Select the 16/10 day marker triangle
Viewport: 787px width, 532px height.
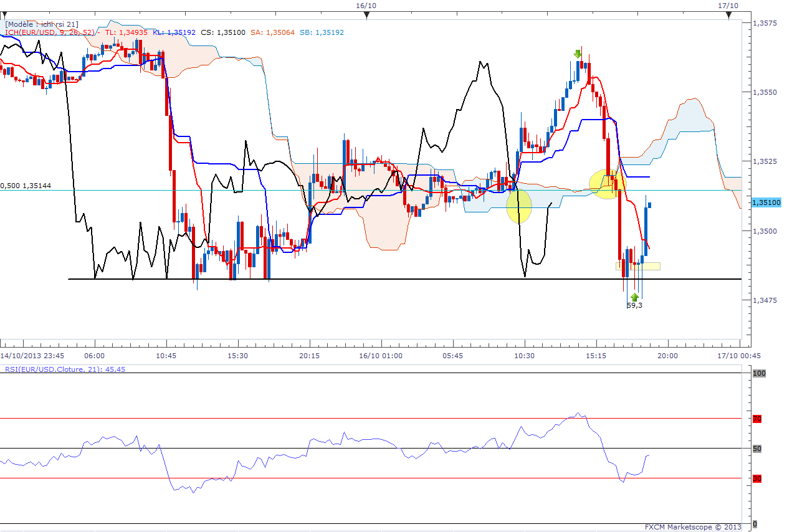click(366, 15)
